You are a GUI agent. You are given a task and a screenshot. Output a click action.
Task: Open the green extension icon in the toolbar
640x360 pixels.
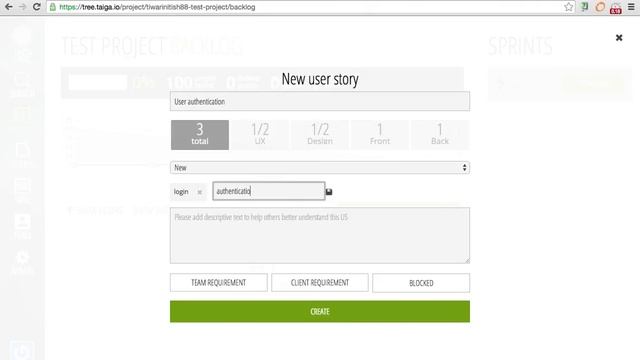pyautogui.click(x=584, y=7)
